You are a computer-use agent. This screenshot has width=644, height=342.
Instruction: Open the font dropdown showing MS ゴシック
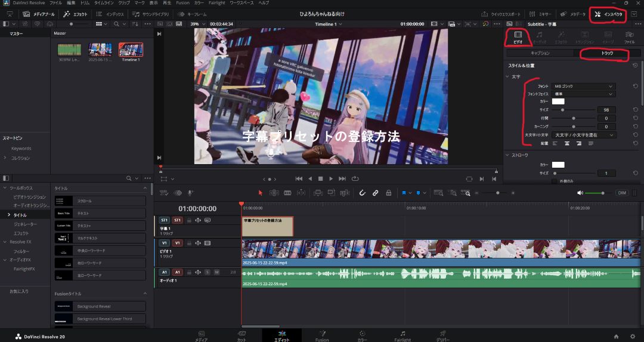(583, 87)
